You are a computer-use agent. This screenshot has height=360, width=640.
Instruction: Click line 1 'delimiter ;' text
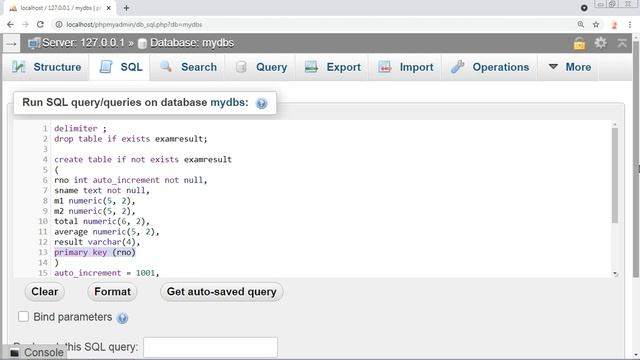click(80, 129)
